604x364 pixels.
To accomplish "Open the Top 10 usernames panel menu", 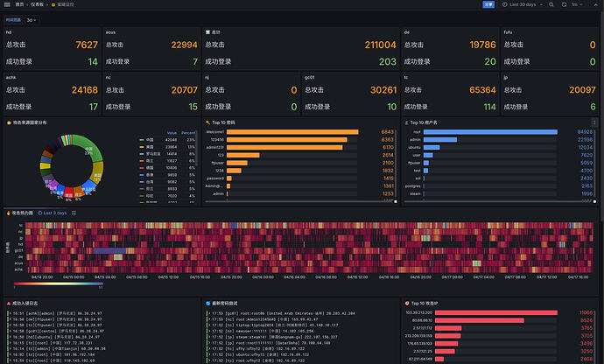I will point(594,122).
